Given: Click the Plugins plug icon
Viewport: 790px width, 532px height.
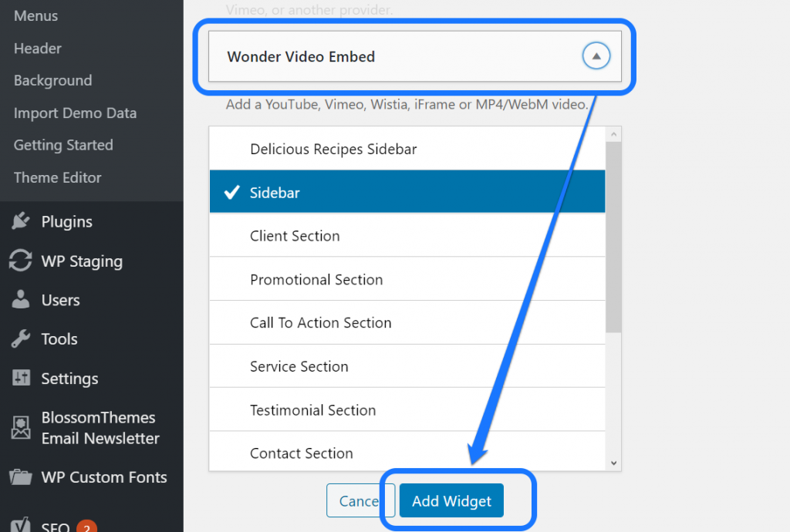Looking at the screenshot, I should (20, 221).
